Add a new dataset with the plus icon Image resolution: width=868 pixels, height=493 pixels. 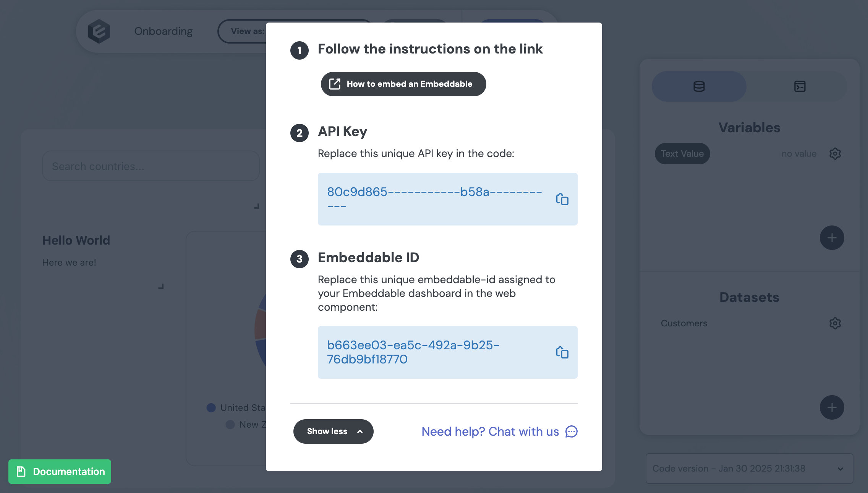point(832,407)
